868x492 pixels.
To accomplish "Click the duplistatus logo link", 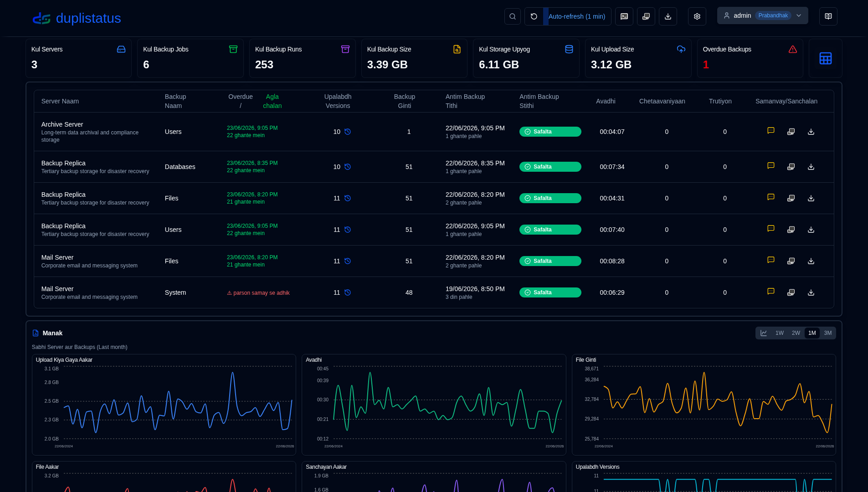I will [x=77, y=18].
